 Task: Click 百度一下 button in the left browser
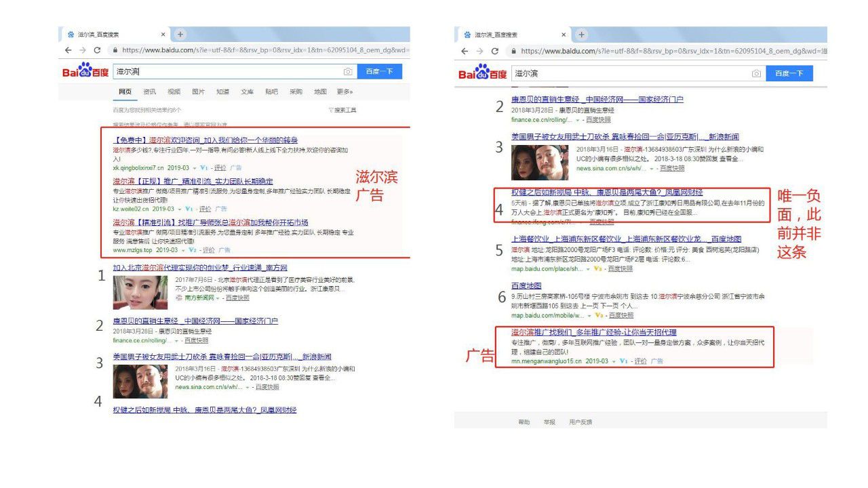[x=380, y=72]
